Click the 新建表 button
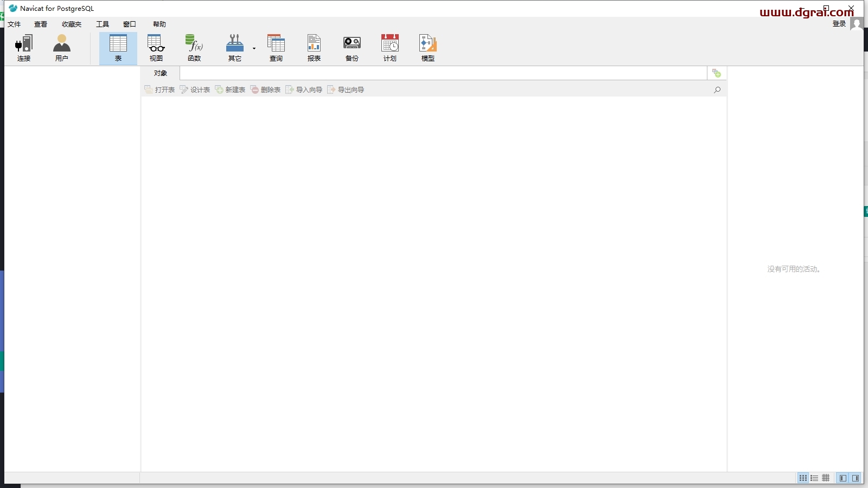868x488 pixels. pos(230,89)
